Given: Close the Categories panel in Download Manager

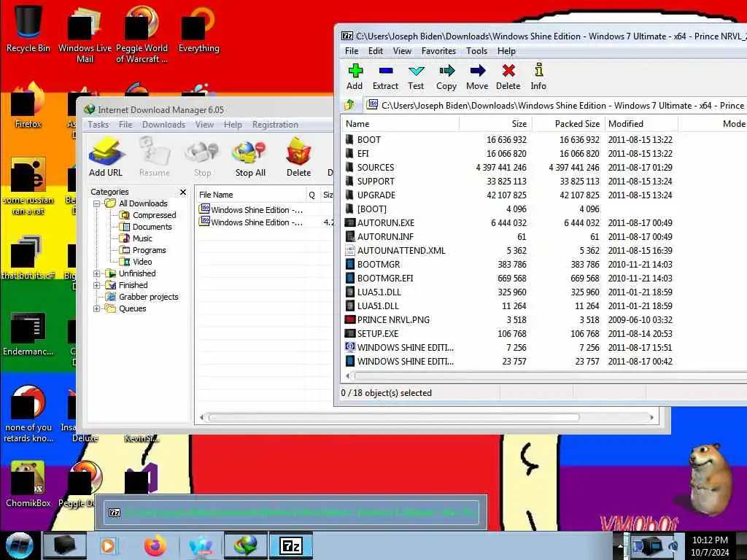Looking at the screenshot, I should [183, 192].
